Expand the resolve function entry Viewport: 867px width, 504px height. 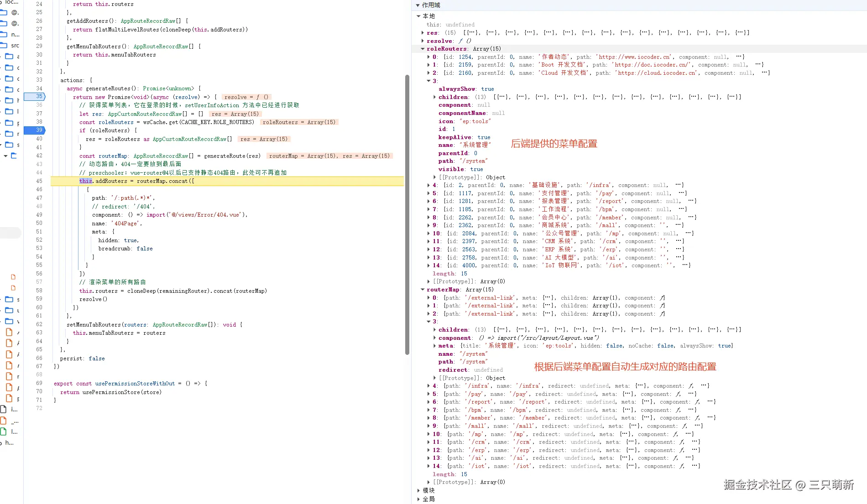pyautogui.click(x=423, y=41)
